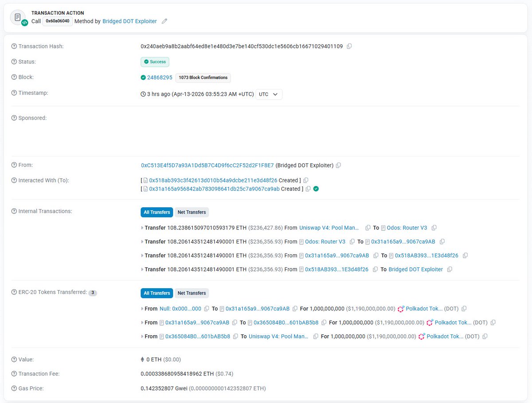Screen dimensions: 532x403
Task: Expand ETH transfer to Bridged DOT Exploiter
Action: pyautogui.click(x=142, y=269)
